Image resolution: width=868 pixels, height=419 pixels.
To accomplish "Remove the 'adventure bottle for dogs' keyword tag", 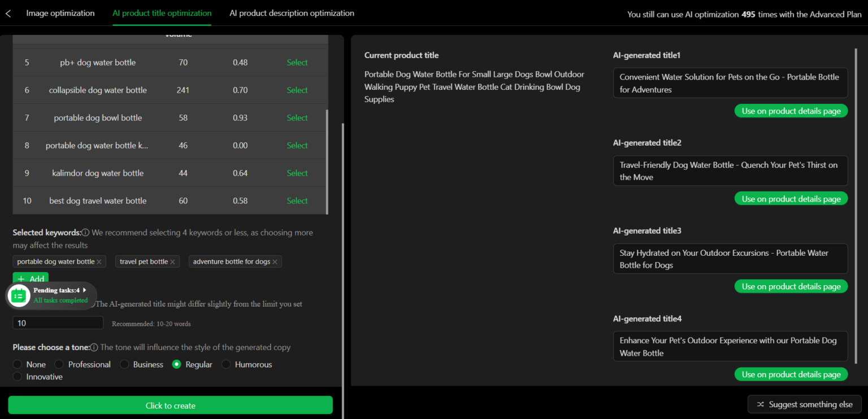I will tap(275, 262).
